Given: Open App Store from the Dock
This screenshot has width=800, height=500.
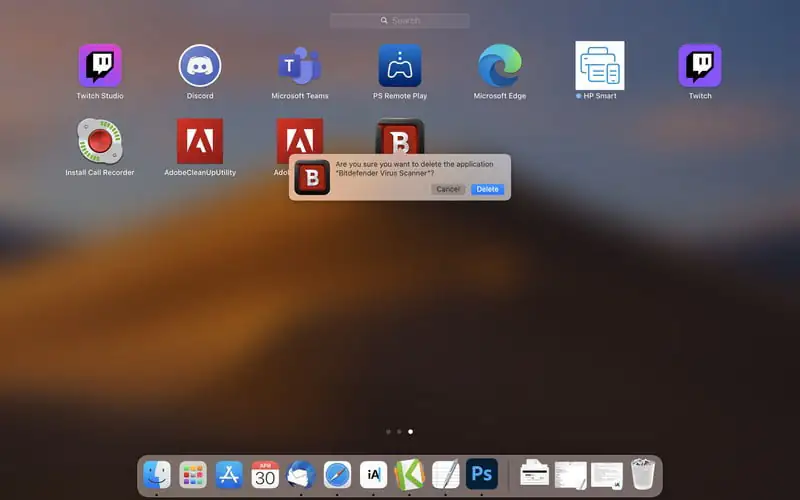Looking at the screenshot, I should tap(229, 474).
